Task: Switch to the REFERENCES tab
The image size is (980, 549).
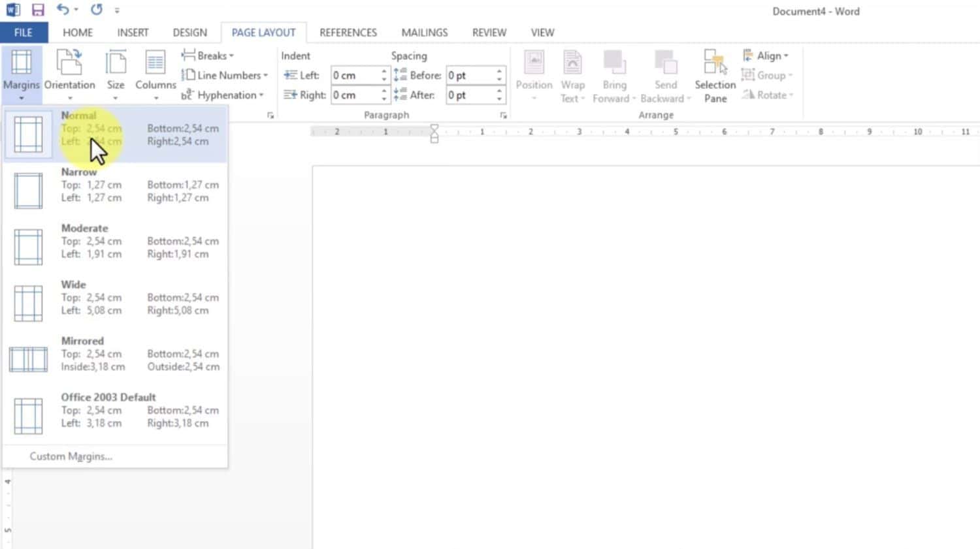Action: (x=348, y=32)
